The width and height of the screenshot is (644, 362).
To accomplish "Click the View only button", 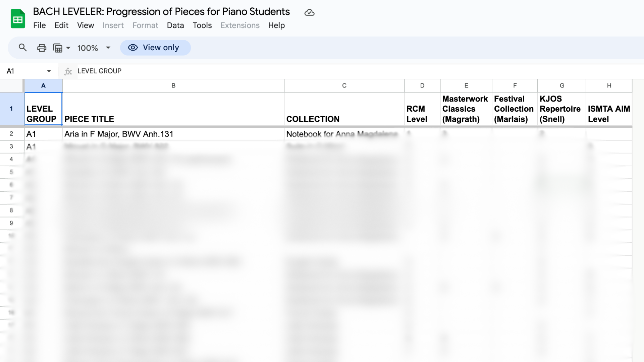I will click(x=155, y=48).
